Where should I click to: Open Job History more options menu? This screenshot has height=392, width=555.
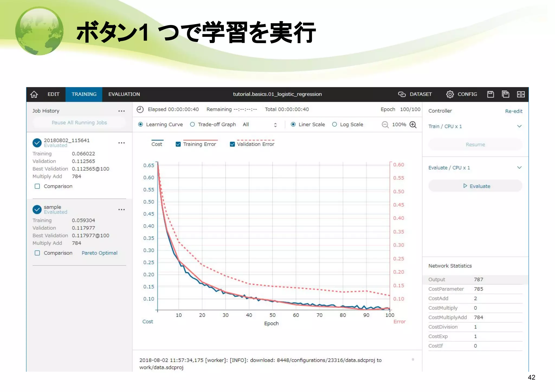point(121,111)
